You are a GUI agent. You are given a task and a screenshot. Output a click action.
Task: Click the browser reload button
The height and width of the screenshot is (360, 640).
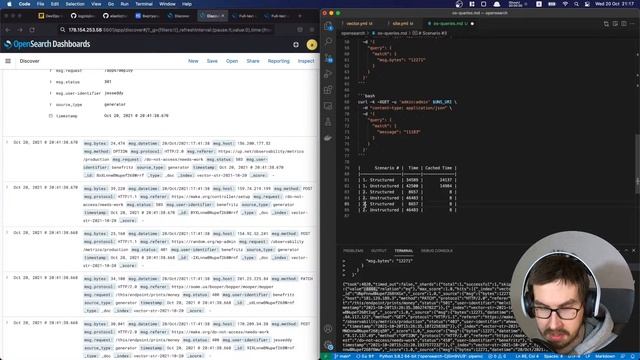coord(32,30)
